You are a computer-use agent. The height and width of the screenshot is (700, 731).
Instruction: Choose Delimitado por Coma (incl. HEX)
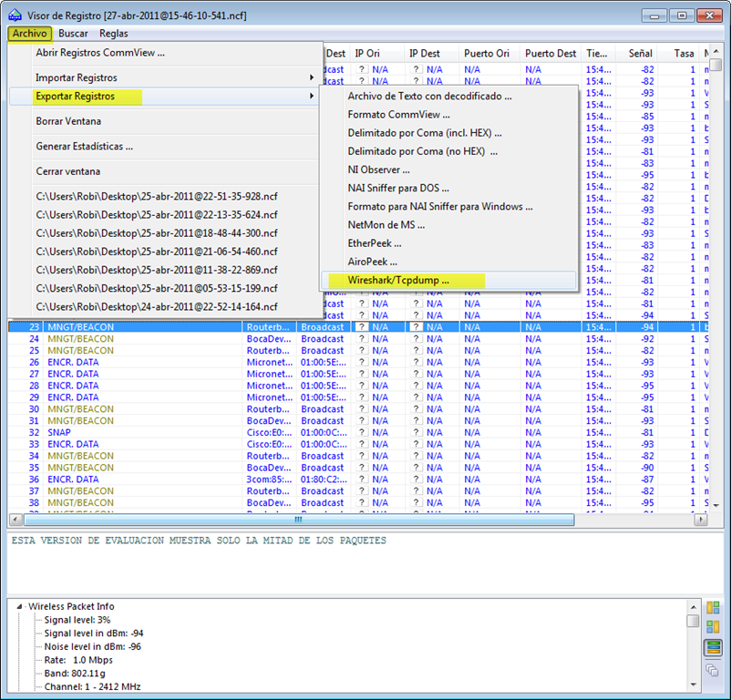(425, 133)
